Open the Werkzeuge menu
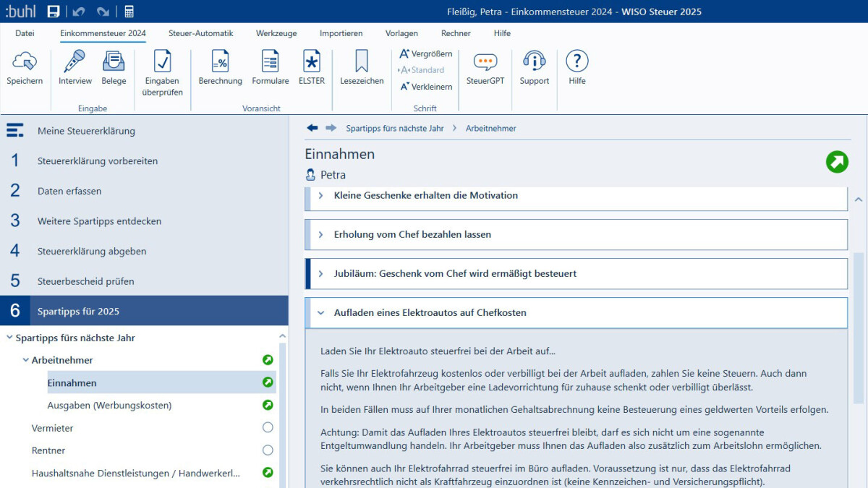868x488 pixels. point(276,33)
